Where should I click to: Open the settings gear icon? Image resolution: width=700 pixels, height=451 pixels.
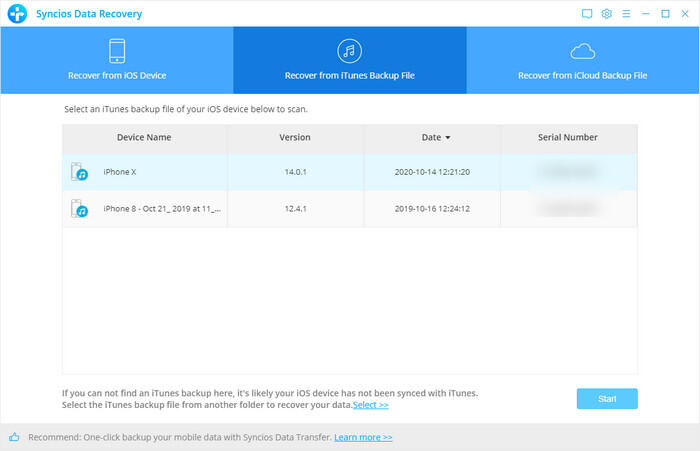point(606,14)
